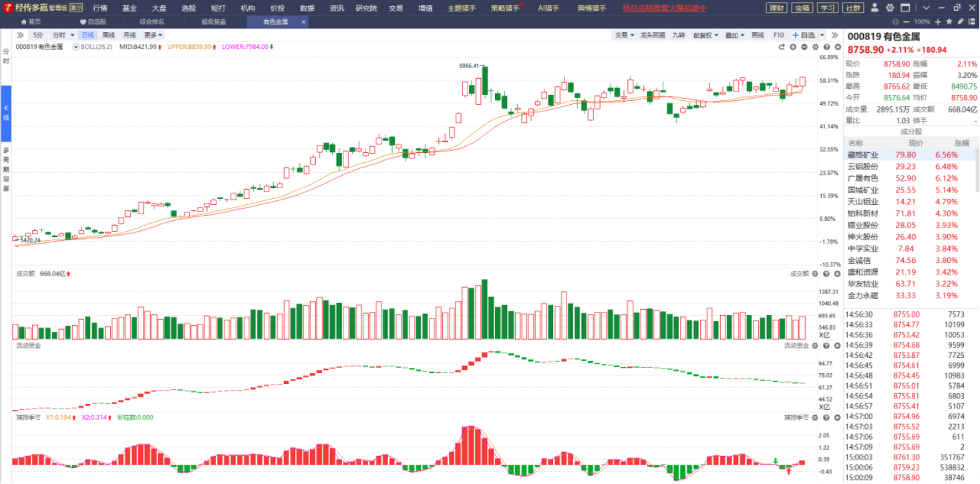Image resolution: width=980 pixels, height=484 pixels.
Task: Zoom out main chart with minus icon
Action: click(804, 47)
